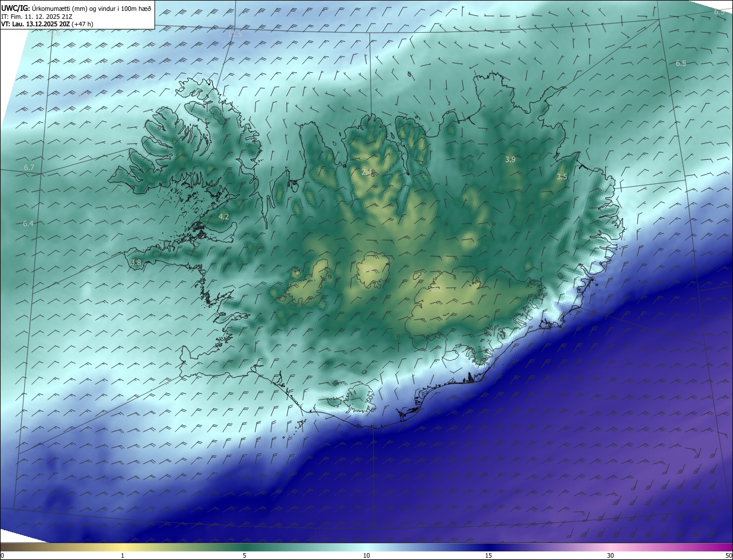Click the "0" tick on the colour scale
The height and width of the screenshot is (560, 733).
pos(2,555)
